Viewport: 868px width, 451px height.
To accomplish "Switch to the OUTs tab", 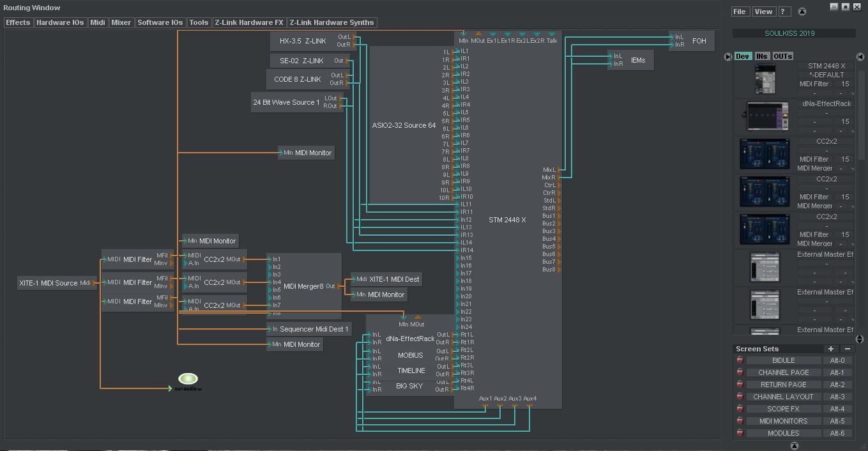I will (x=782, y=56).
